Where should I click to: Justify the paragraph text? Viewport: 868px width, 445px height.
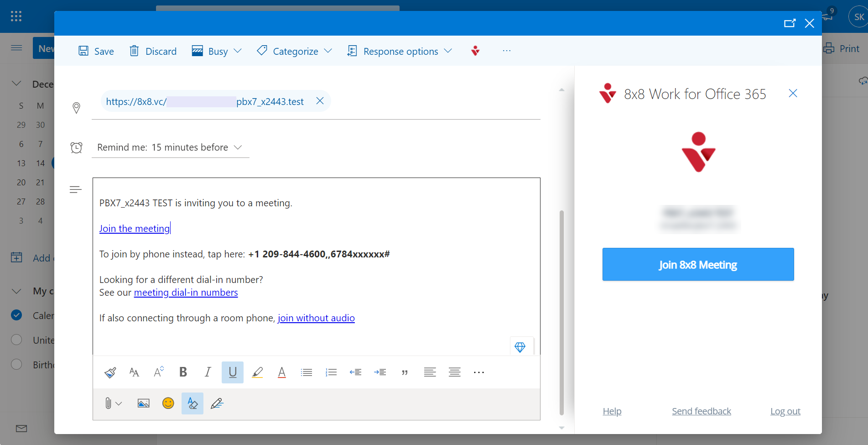(454, 372)
